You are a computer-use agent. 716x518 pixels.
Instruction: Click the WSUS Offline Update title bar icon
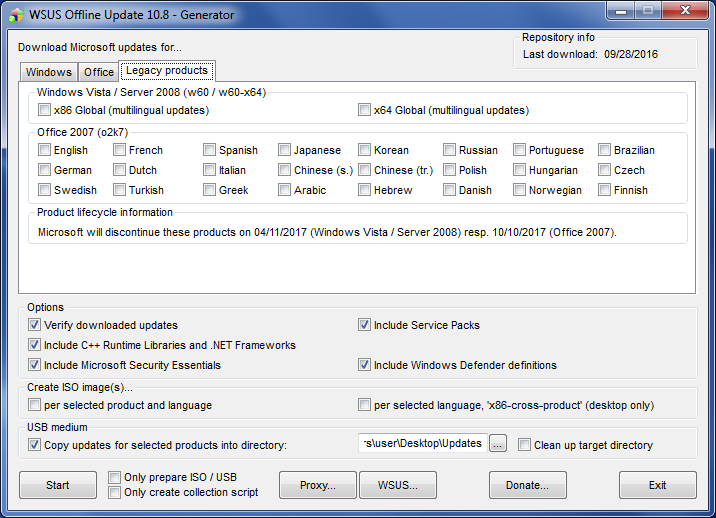pyautogui.click(x=16, y=15)
